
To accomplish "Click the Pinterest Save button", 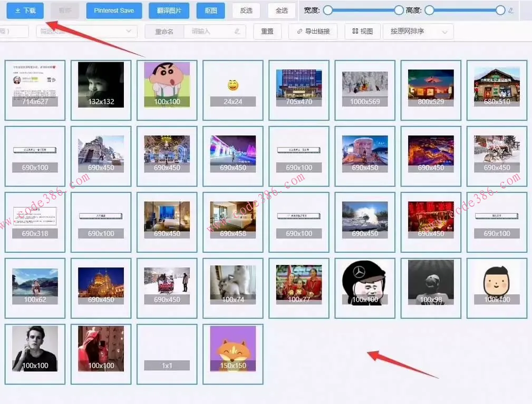I will pos(114,11).
